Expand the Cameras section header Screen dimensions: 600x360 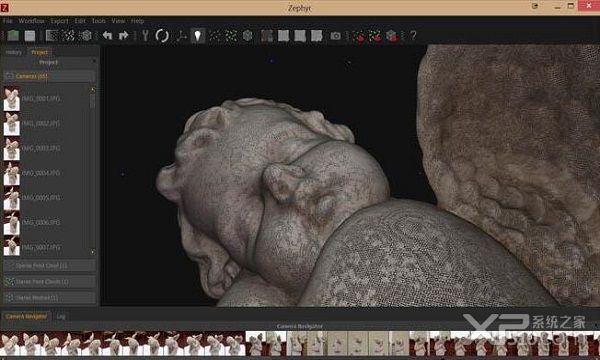pos(49,76)
